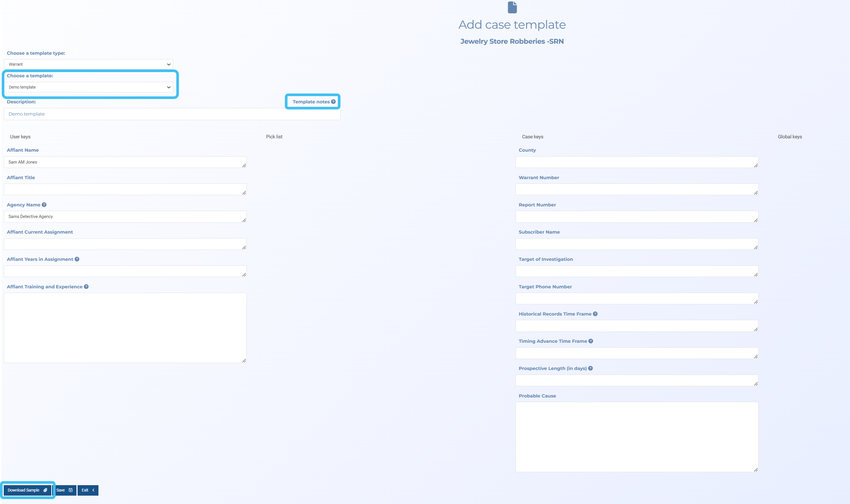This screenshot has width=850, height=504.
Task: Click the document icon above the title
Action: click(x=512, y=8)
